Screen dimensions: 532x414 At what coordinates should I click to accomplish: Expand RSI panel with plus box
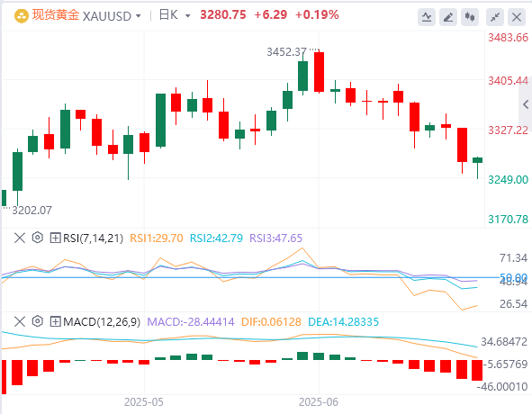55,238
